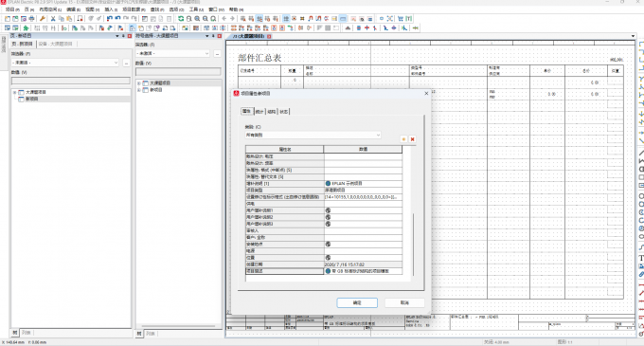Click the back navigation arrow icon

click(224, 19)
